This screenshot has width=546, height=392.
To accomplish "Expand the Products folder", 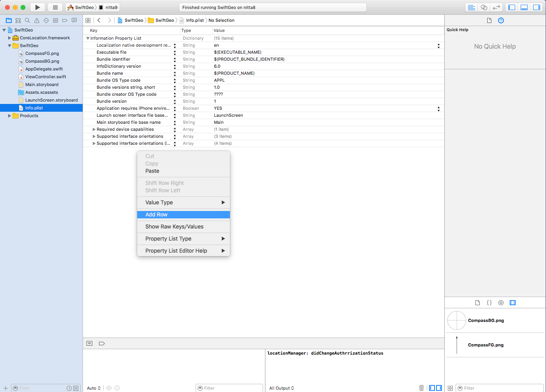I will pyautogui.click(x=10, y=116).
